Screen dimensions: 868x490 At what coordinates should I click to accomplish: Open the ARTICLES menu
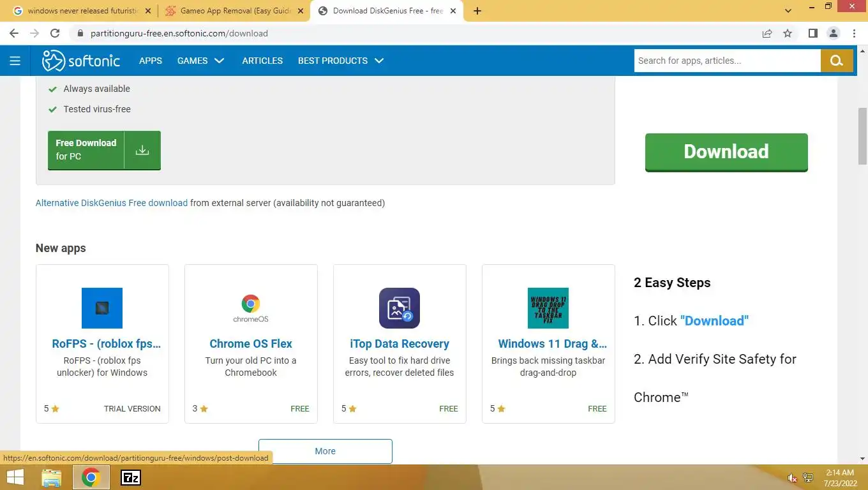point(262,61)
